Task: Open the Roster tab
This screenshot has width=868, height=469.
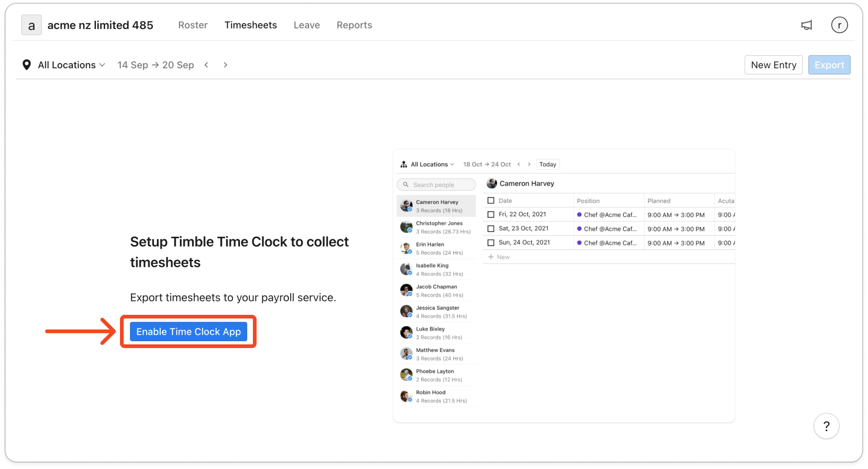Action: [193, 25]
